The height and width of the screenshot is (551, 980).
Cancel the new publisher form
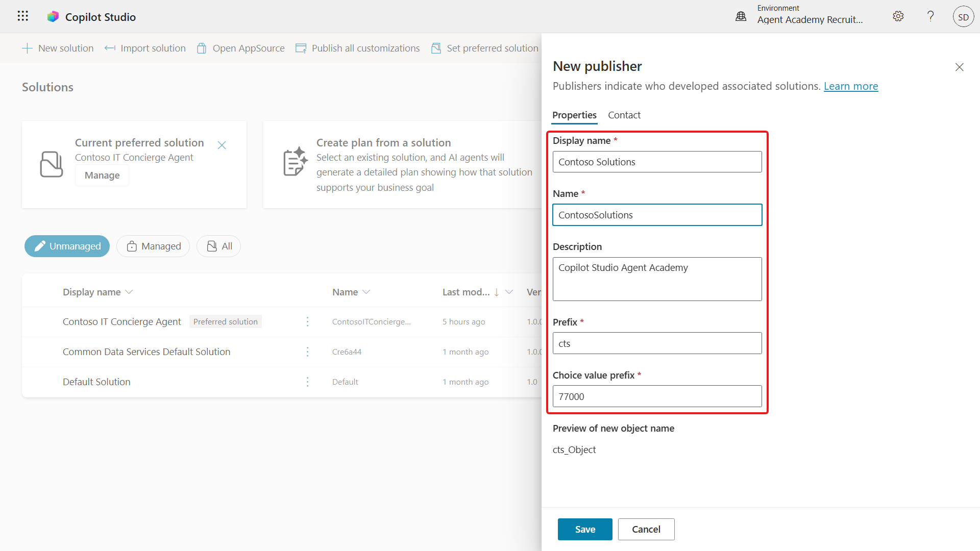(x=646, y=529)
